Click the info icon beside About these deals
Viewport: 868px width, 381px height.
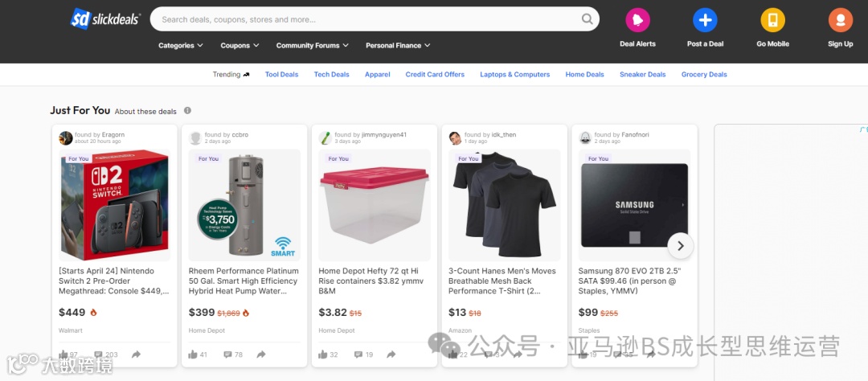coord(187,111)
